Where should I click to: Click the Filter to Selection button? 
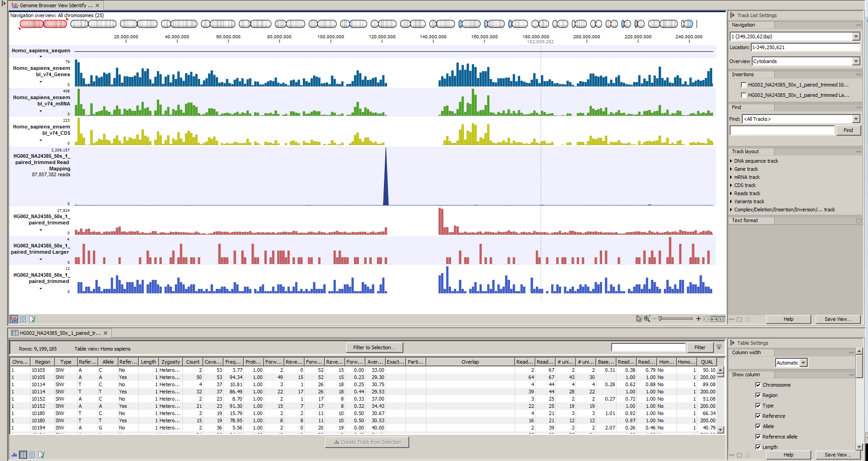[374, 347]
